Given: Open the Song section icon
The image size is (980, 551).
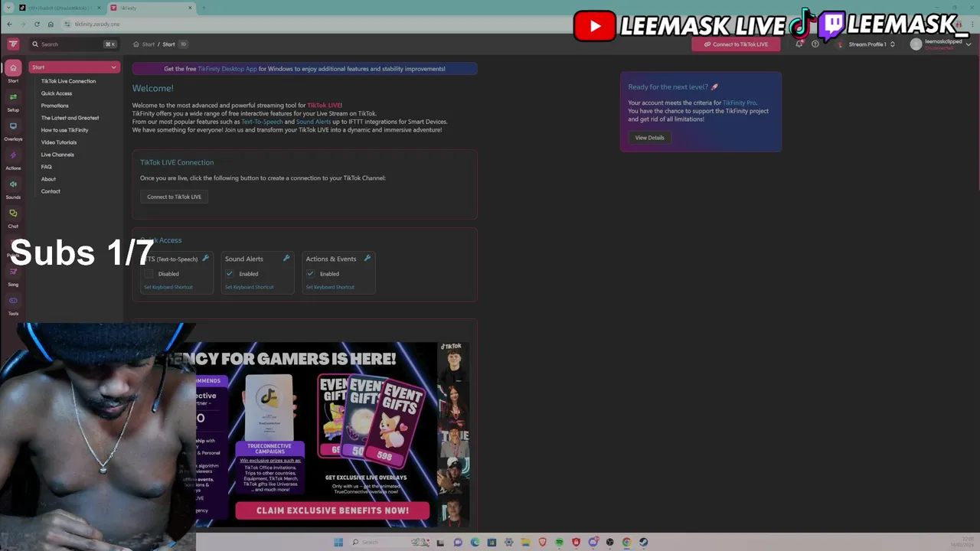Looking at the screenshot, I should tap(13, 272).
